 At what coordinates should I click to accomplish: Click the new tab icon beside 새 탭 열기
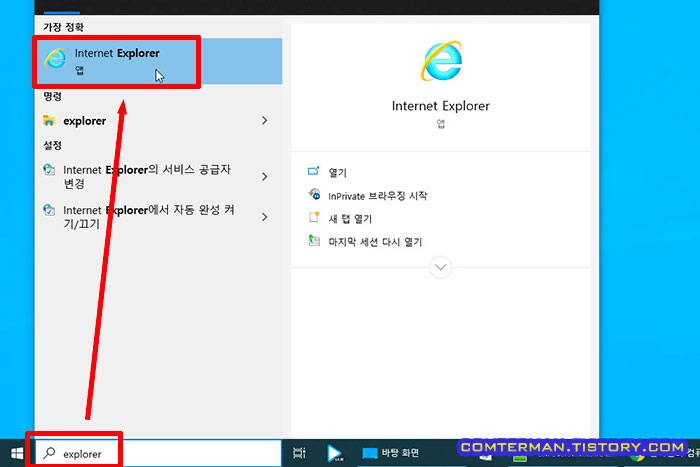coord(314,217)
